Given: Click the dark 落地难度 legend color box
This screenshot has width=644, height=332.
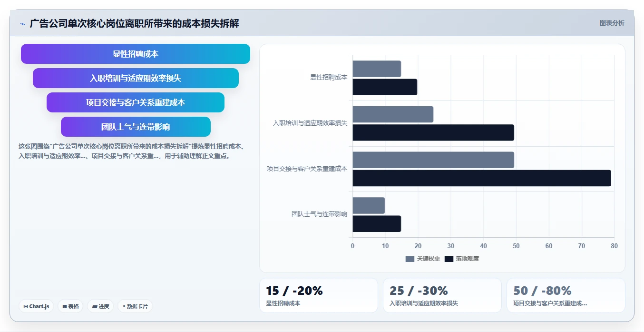Looking at the screenshot, I should [x=449, y=259].
